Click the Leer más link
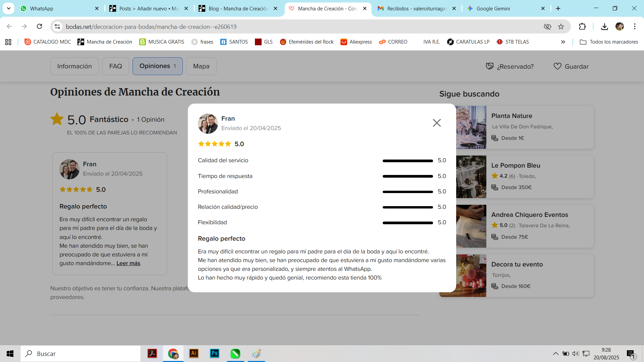 [x=128, y=263]
